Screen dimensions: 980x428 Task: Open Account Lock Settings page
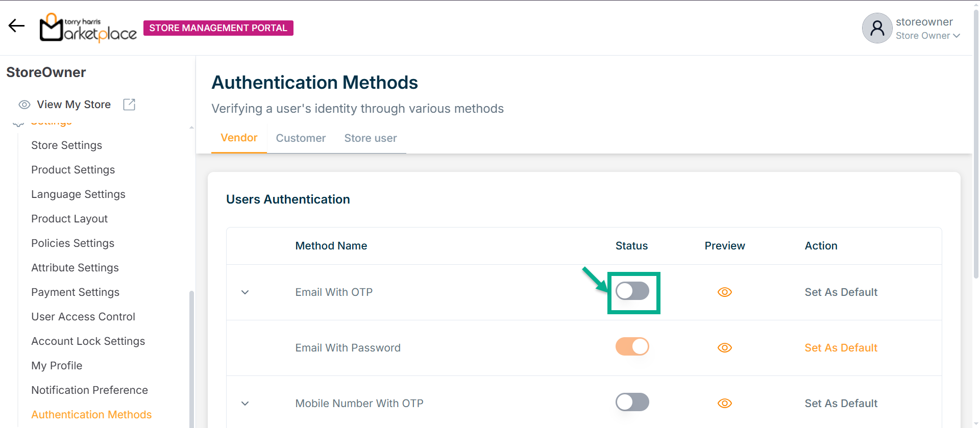click(88, 341)
